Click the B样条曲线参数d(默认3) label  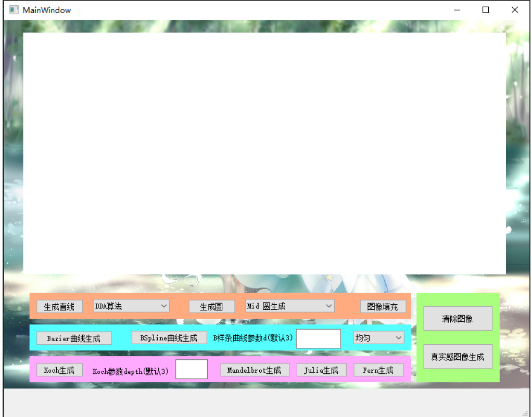click(253, 338)
